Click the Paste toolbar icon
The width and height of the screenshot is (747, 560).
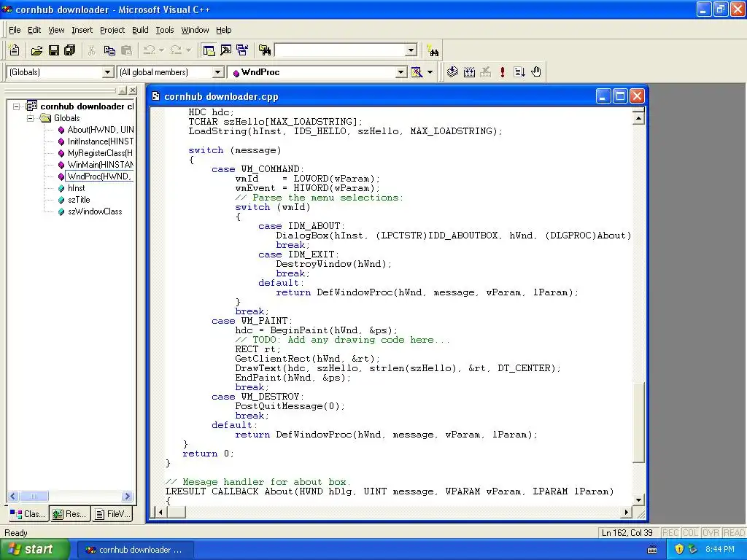click(x=126, y=50)
